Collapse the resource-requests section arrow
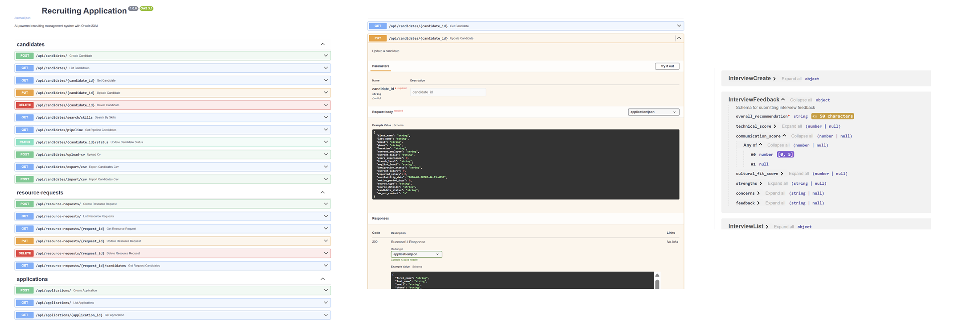Viewport: 980px width, 333px height. tap(323, 192)
